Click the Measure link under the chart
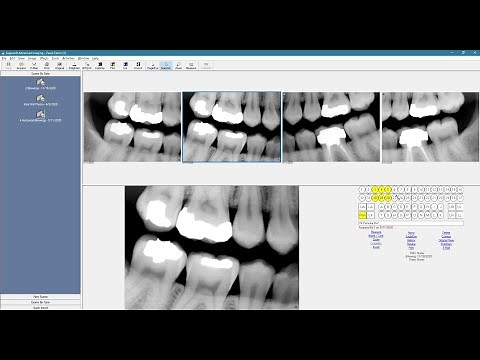The image size is (480, 360). pos(376,232)
